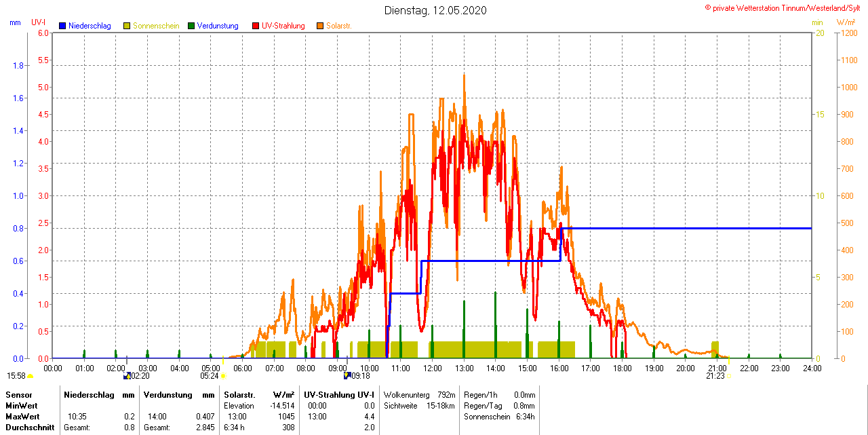Image resolution: width=868 pixels, height=435 pixels.
Task: Click the Sonnenschein duration 6:34h
Action: (525, 416)
